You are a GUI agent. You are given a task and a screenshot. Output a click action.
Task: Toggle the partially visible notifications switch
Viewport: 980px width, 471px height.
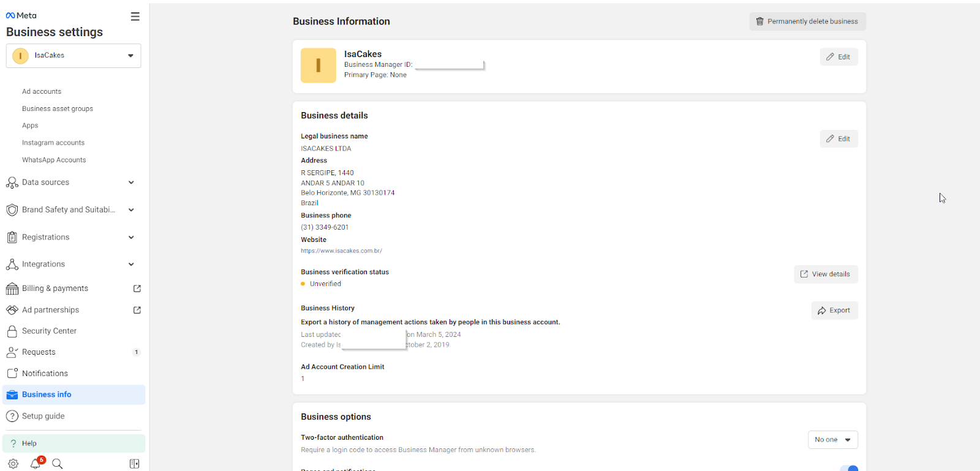click(x=849, y=468)
